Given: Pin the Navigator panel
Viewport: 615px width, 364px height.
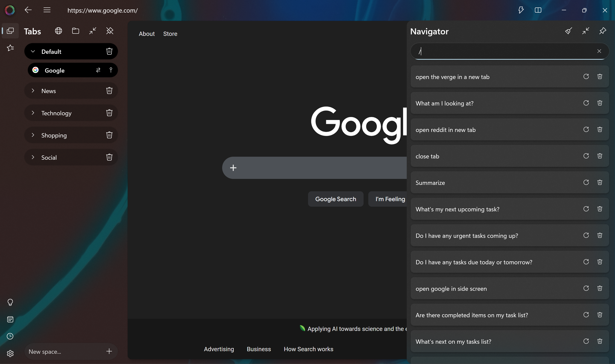Looking at the screenshot, I should tap(603, 31).
